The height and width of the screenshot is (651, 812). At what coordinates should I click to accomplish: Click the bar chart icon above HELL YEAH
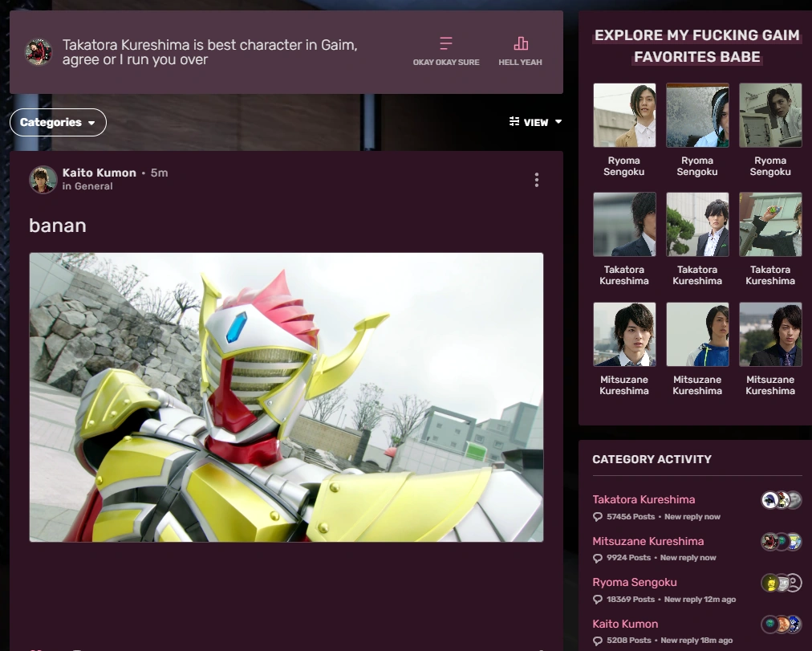point(522,43)
